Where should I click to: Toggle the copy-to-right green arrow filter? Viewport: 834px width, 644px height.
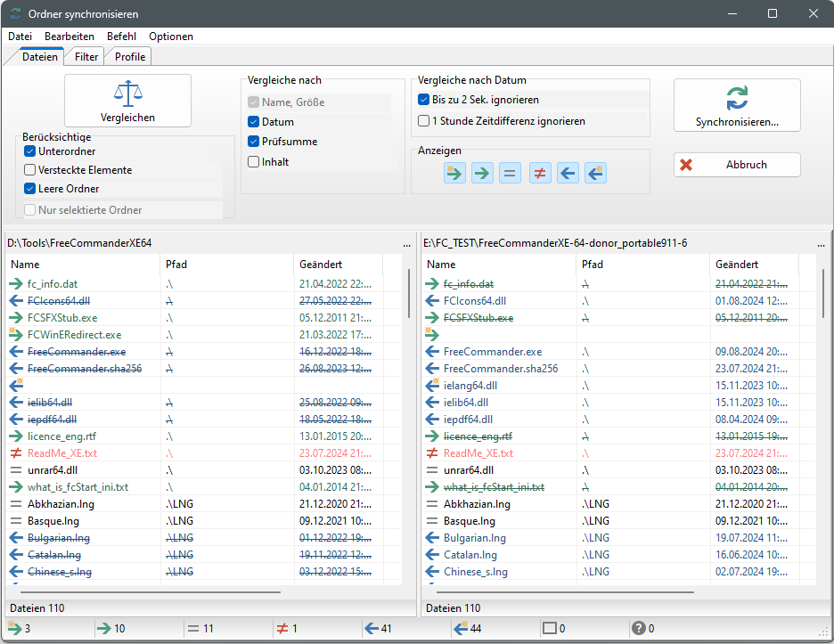pos(482,173)
